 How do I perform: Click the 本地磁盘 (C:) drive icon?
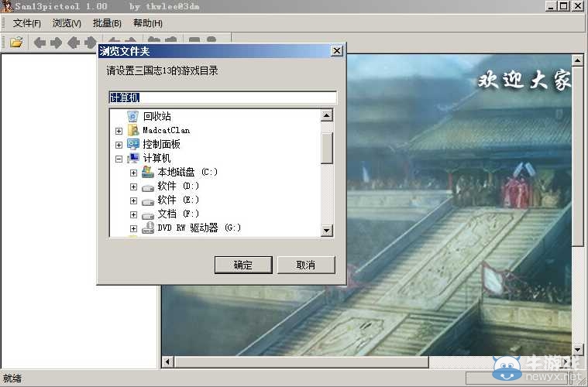point(148,172)
